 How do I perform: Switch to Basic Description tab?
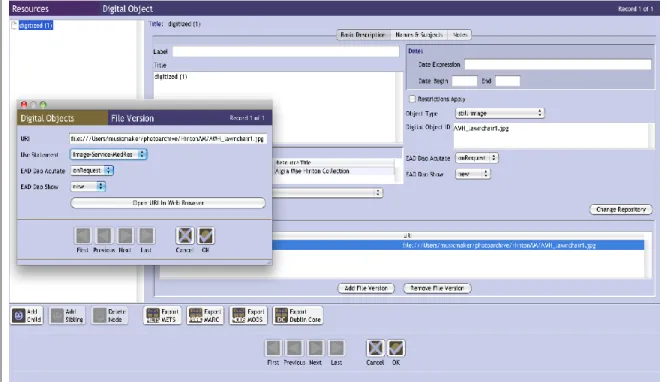click(364, 35)
